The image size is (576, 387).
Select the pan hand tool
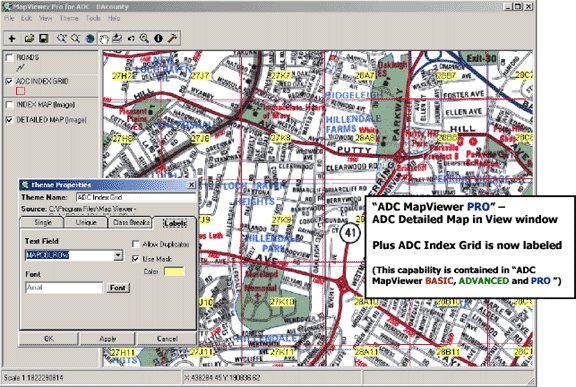point(104,38)
